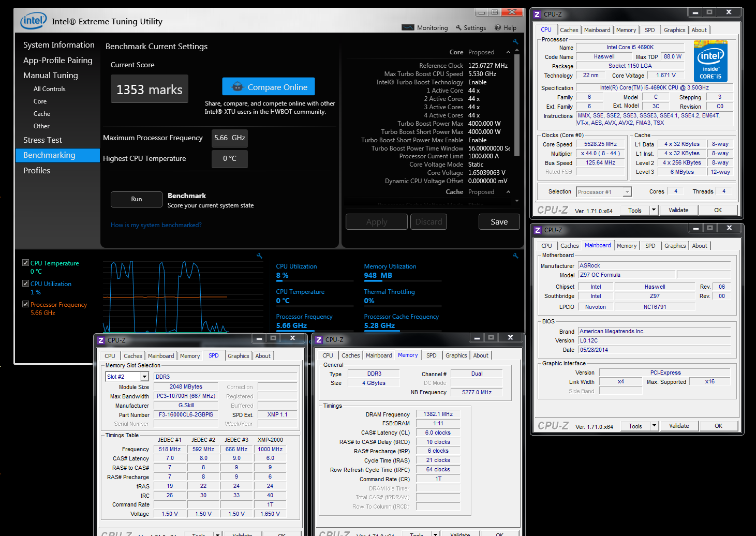Click the Intel Core i5 inside badge

[710, 62]
